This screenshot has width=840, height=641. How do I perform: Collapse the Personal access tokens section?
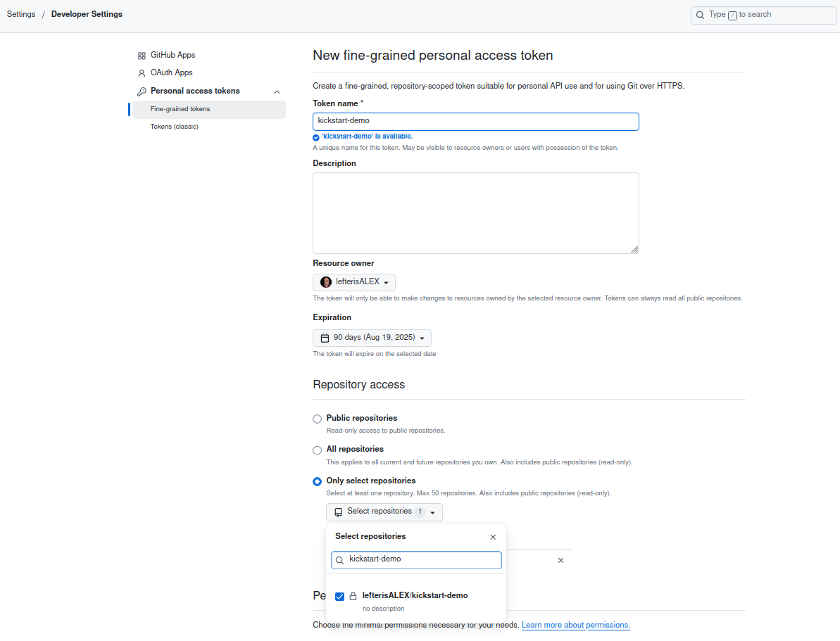[x=277, y=92]
